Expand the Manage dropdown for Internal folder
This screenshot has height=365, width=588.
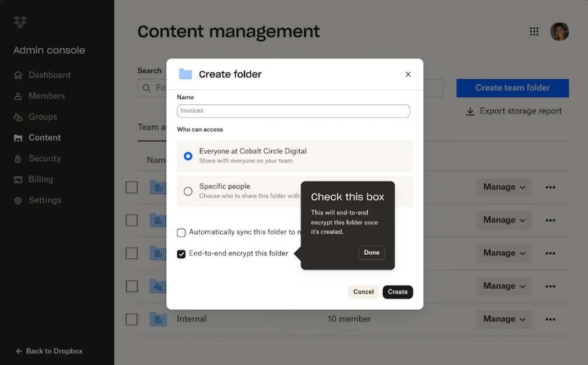[504, 320]
